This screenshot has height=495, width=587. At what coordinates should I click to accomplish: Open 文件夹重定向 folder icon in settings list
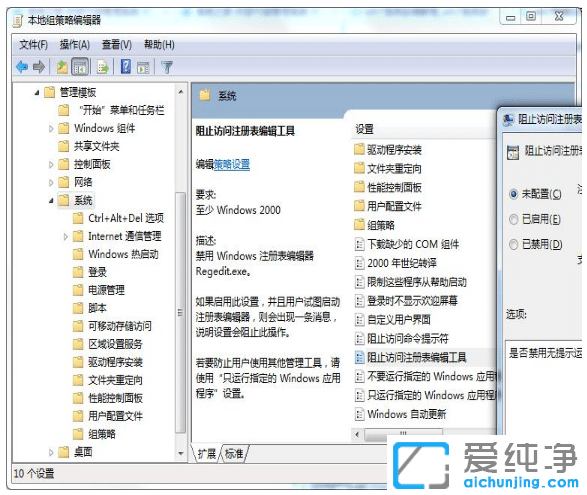(x=359, y=168)
